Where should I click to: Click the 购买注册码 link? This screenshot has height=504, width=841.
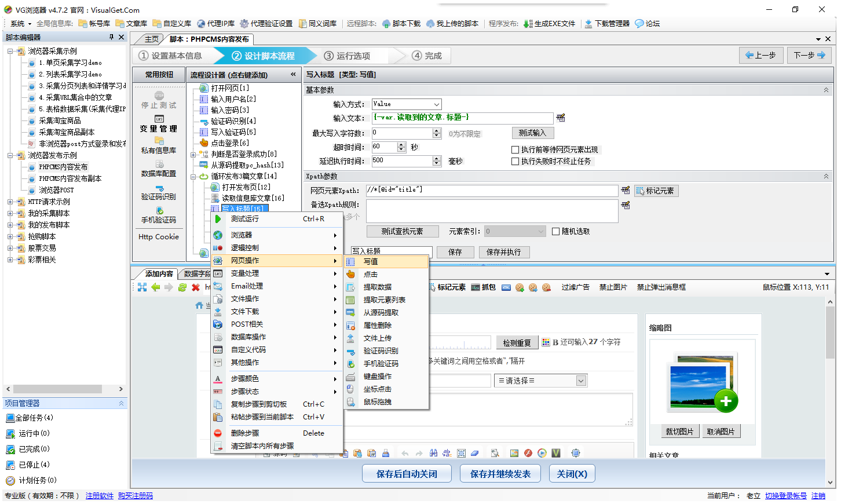pos(136,496)
